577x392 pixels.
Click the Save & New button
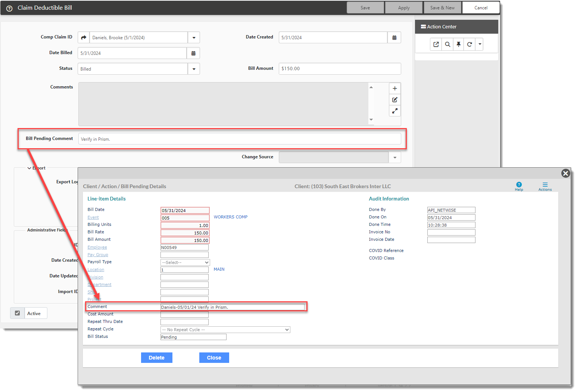[442, 8]
